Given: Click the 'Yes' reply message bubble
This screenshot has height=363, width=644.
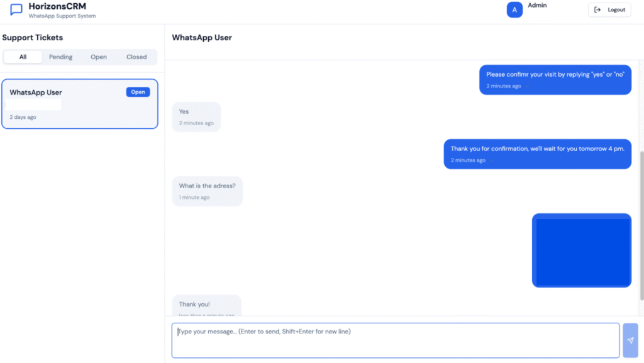Looking at the screenshot, I should [x=196, y=117].
